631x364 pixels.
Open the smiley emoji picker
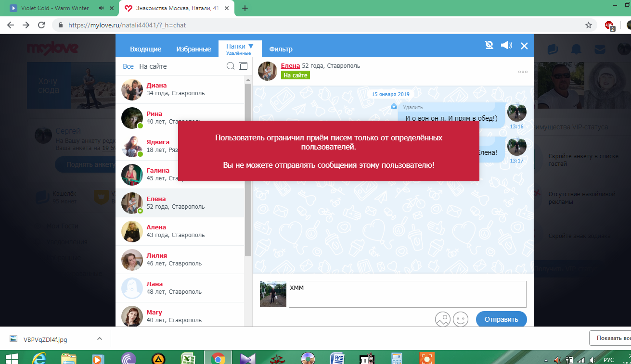pos(461,319)
